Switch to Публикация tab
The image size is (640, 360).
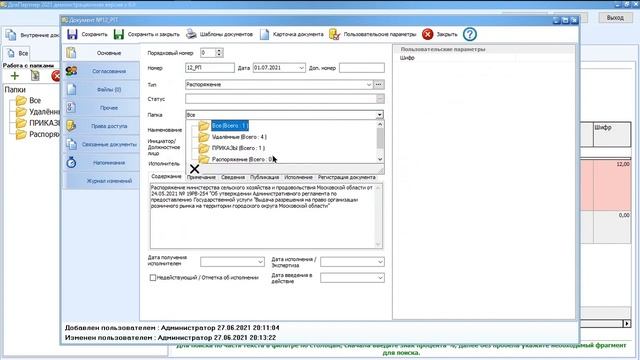(x=264, y=177)
